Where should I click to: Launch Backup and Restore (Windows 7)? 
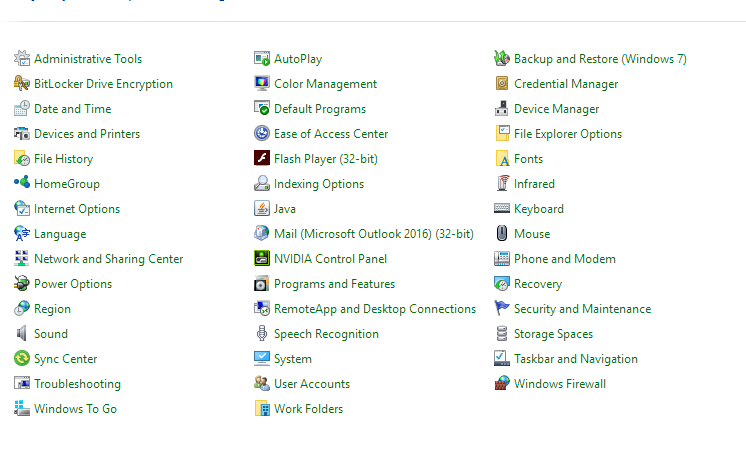coord(600,59)
